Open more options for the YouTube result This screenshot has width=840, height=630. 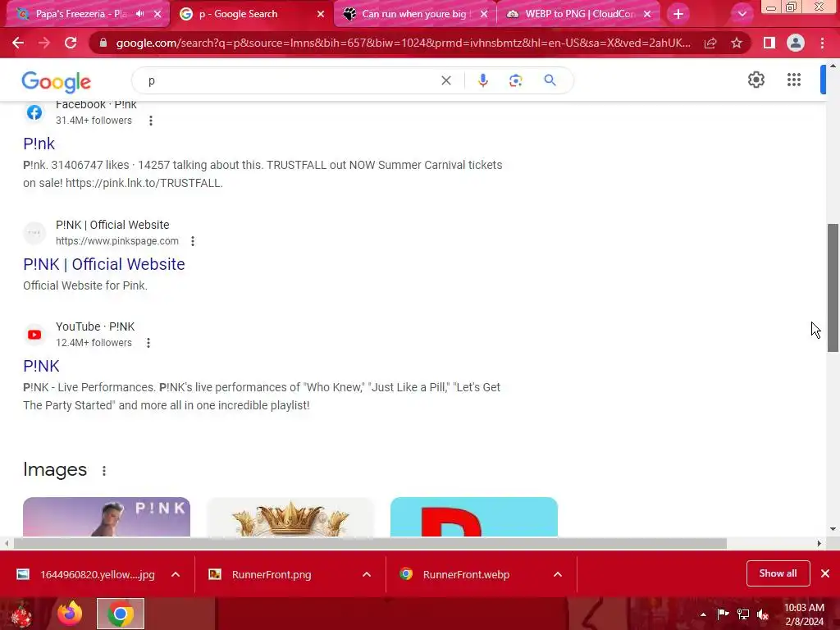click(148, 343)
